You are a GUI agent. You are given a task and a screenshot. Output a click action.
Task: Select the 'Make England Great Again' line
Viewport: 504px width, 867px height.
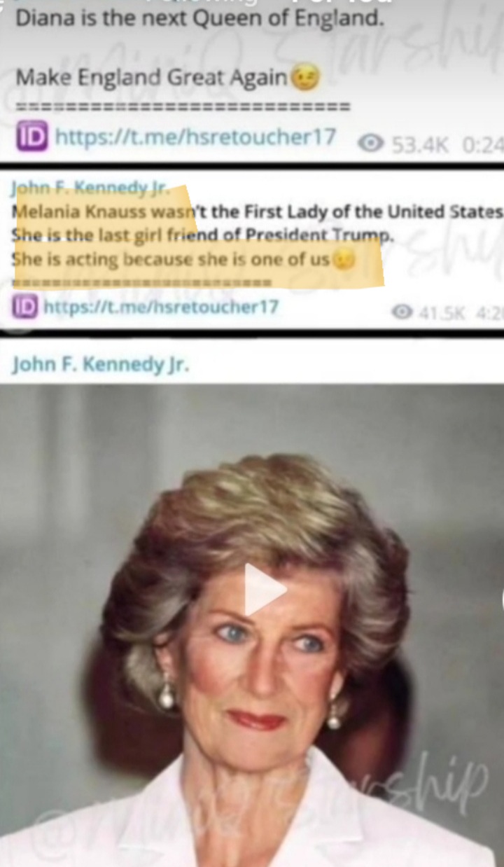point(152,77)
